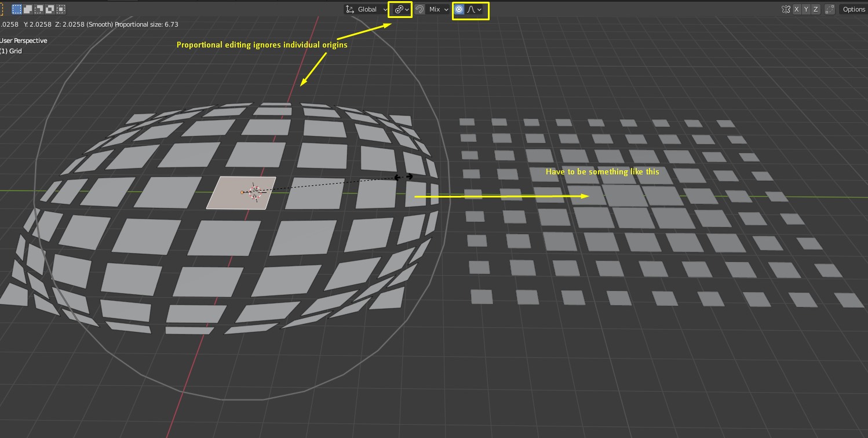This screenshot has height=438, width=868.
Task: Click the 'Proportional size: 6.73' status text
Action: coord(147,24)
